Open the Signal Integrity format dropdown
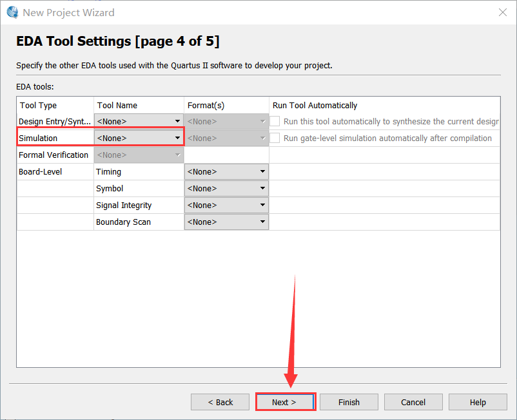This screenshot has width=517, height=420. click(x=226, y=205)
